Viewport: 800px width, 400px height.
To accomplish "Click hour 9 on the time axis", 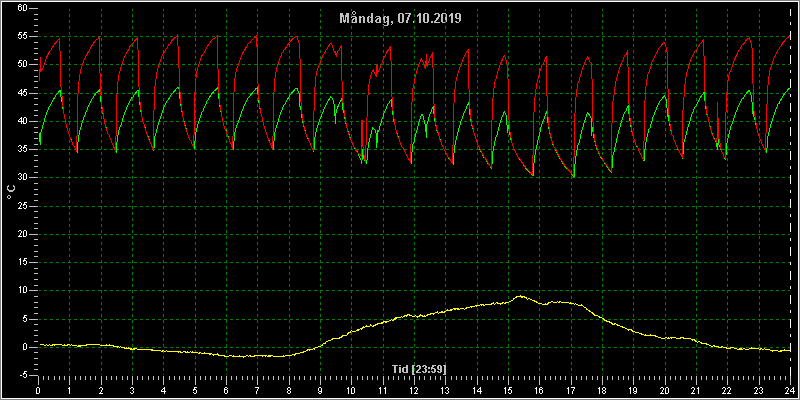I will pos(320,390).
